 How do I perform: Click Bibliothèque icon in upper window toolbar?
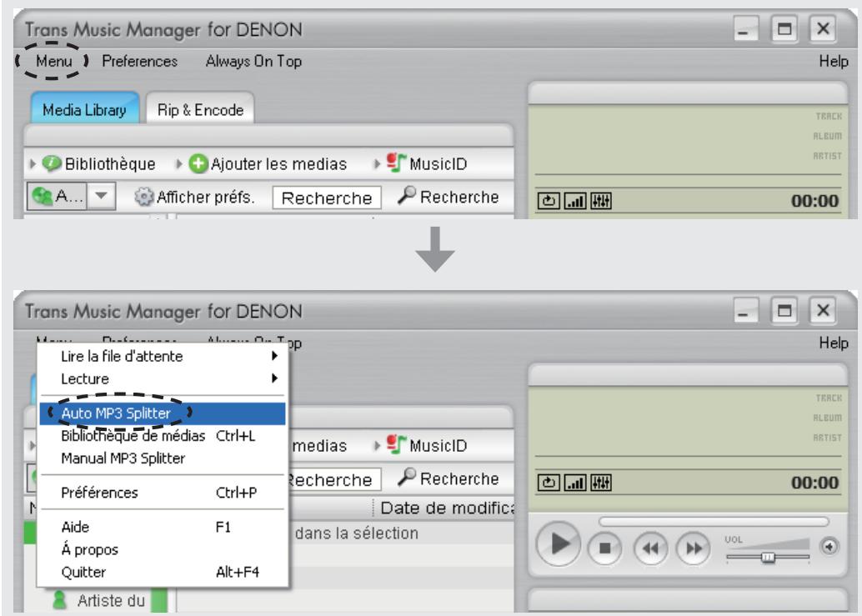point(52,163)
